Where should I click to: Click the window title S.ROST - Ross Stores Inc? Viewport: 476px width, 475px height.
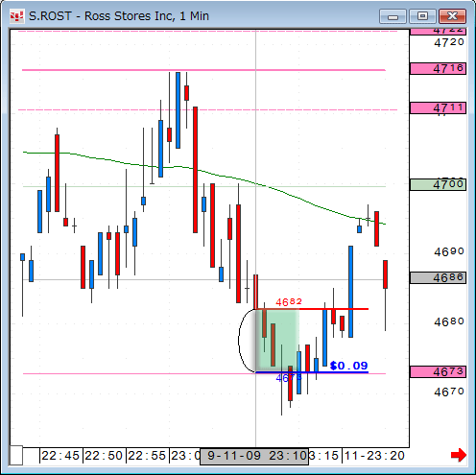point(119,16)
